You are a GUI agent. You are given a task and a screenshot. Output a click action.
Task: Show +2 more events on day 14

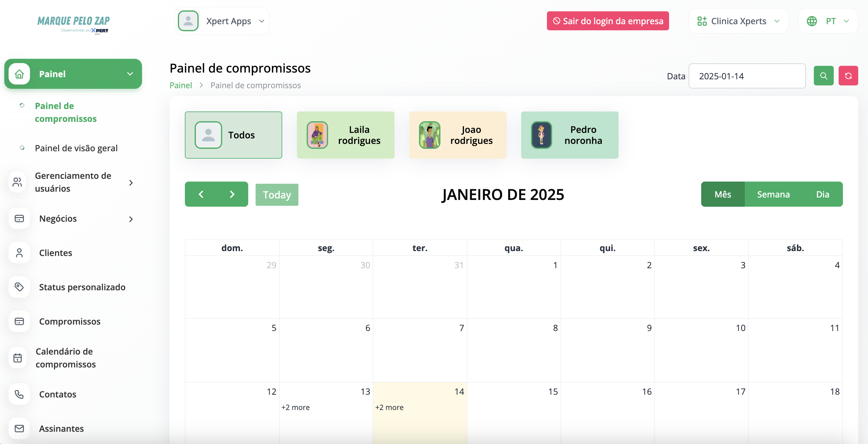389,407
